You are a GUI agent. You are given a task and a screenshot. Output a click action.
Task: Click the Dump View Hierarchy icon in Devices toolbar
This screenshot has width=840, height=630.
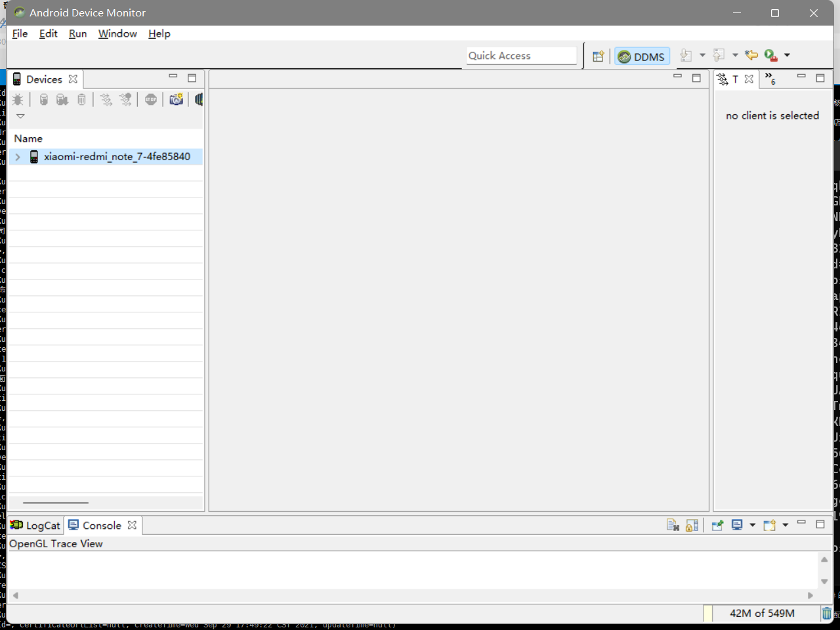pyautogui.click(x=199, y=100)
